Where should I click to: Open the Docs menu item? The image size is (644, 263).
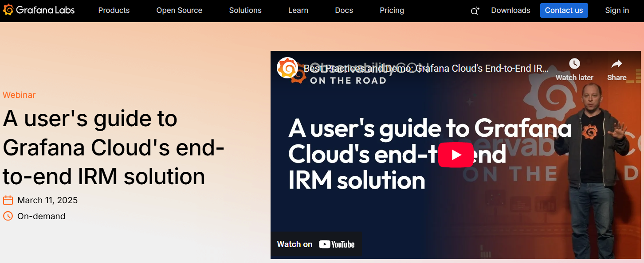[344, 10]
